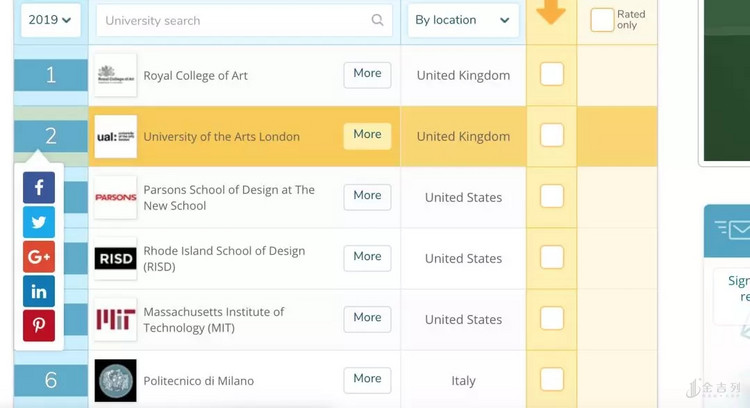Share ranking on Twitter
The image size is (750, 408).
point(39,222)
